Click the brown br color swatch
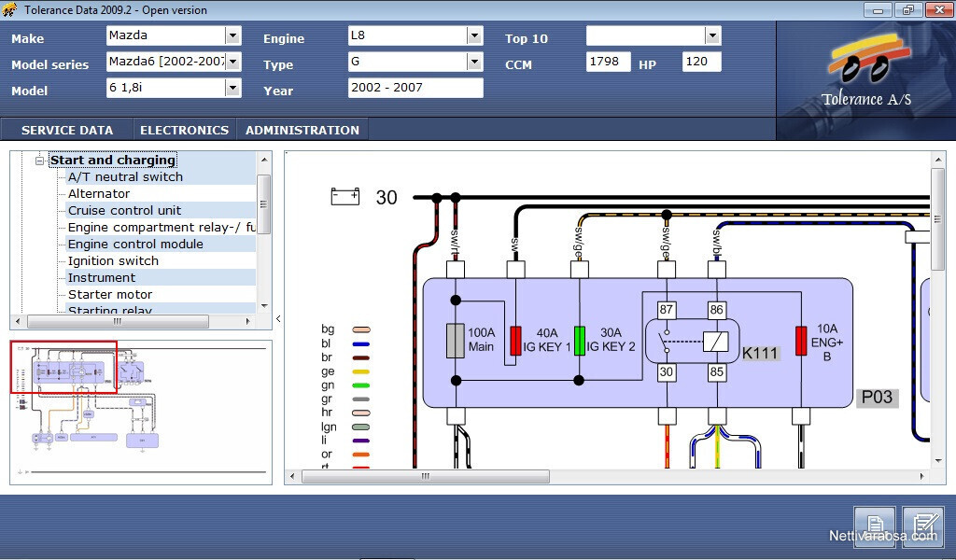 point(361,357)
